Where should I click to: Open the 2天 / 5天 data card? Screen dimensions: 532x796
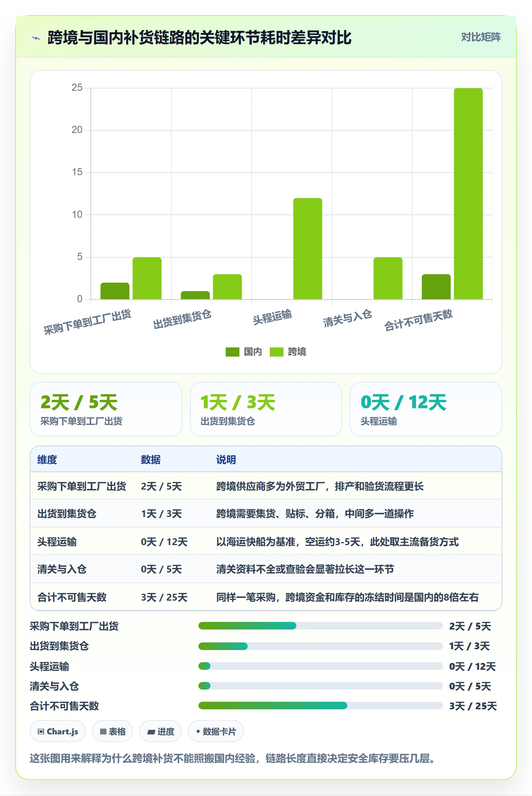(x=106, y=409)
